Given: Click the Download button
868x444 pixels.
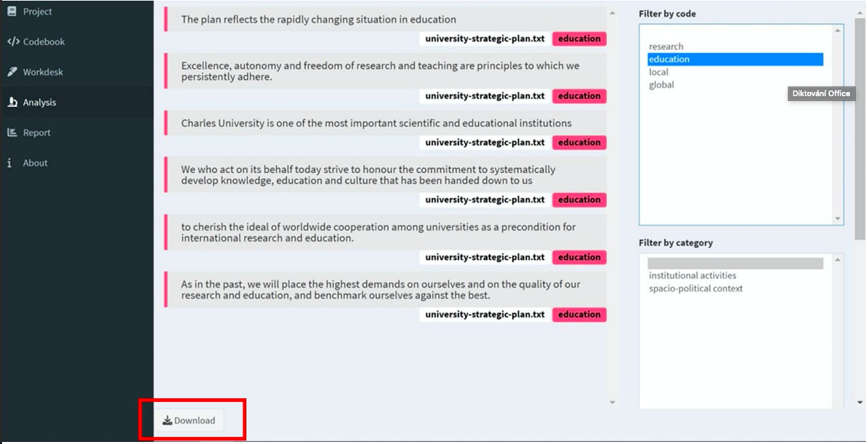Looking at the screenshot, I should [189, 420].
